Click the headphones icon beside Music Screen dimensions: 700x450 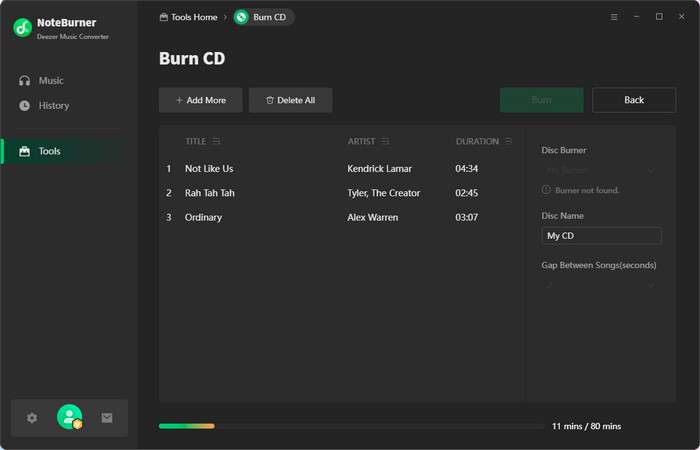pyautogui.click(x=25, y=81)
